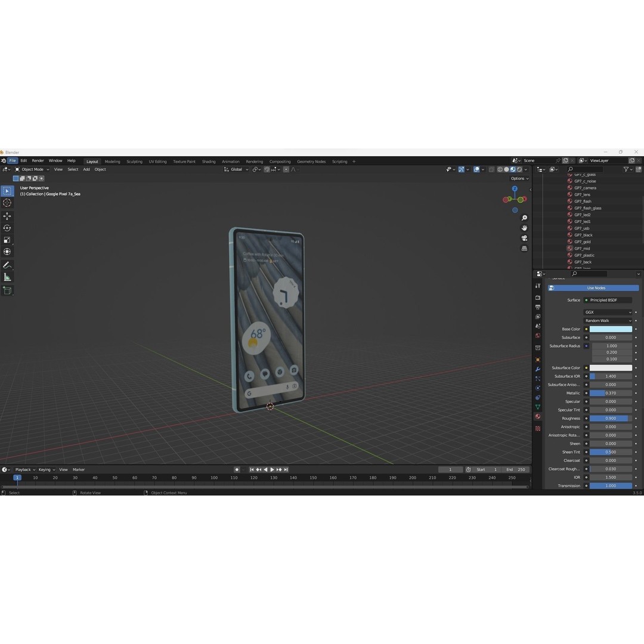Screen dimensions: 644x644
Task: Select the Annotate tool
Action: coord(7,265)
